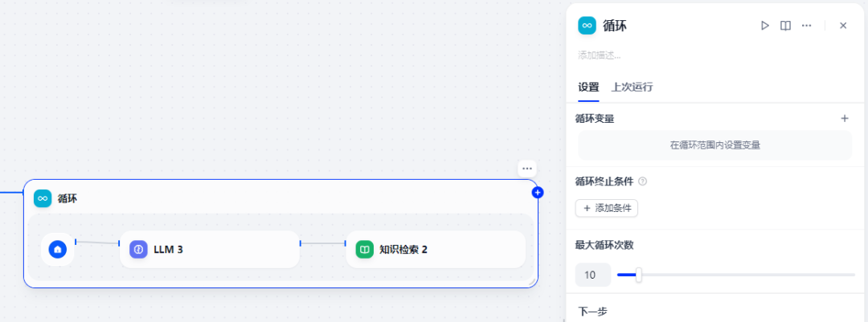
Task: Click the LLM 3 node icon
Action: coord(138,250)
